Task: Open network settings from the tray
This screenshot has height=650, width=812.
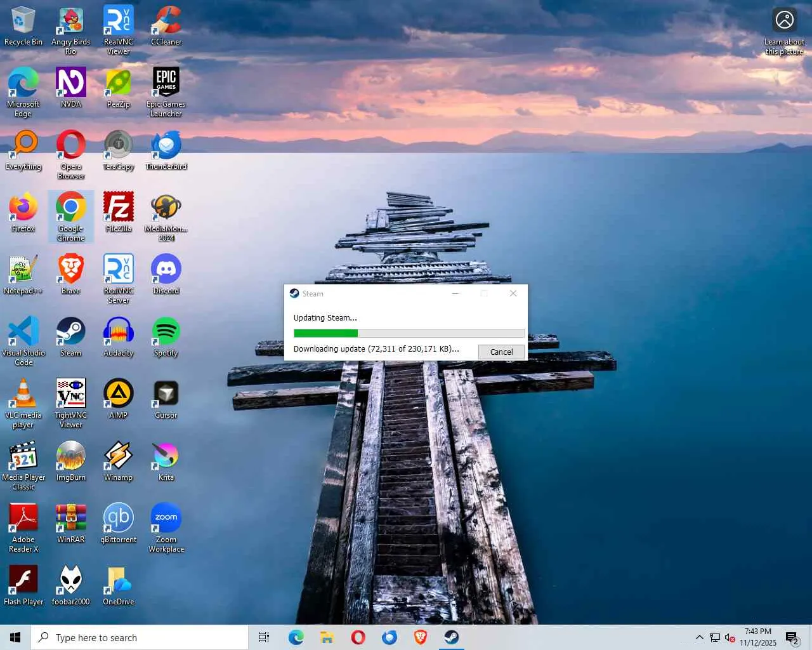Action: [x=714, y=637]
